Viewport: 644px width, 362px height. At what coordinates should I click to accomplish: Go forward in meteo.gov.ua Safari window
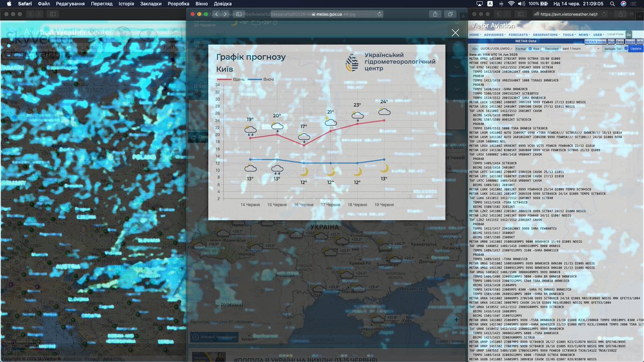coord(226,14)
